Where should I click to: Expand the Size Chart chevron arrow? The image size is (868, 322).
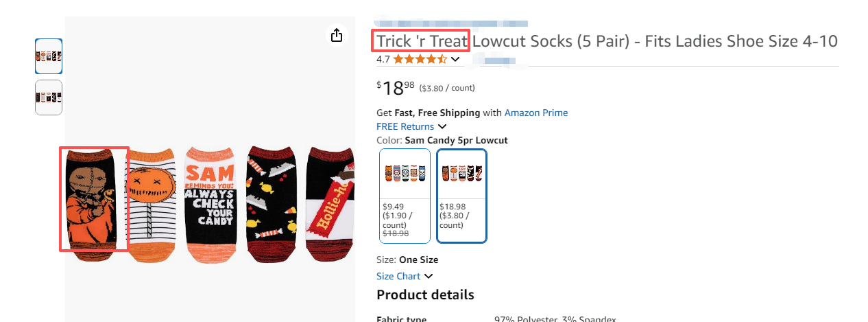[x=429, y=276]
